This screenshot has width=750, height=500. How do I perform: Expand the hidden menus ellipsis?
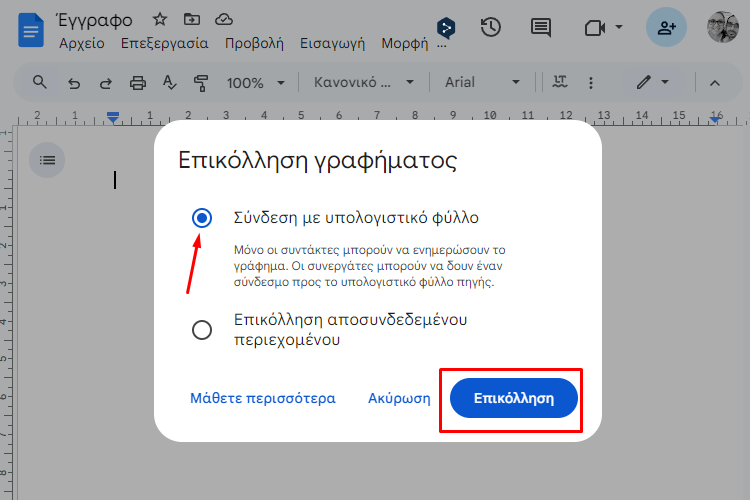point(442,47)
